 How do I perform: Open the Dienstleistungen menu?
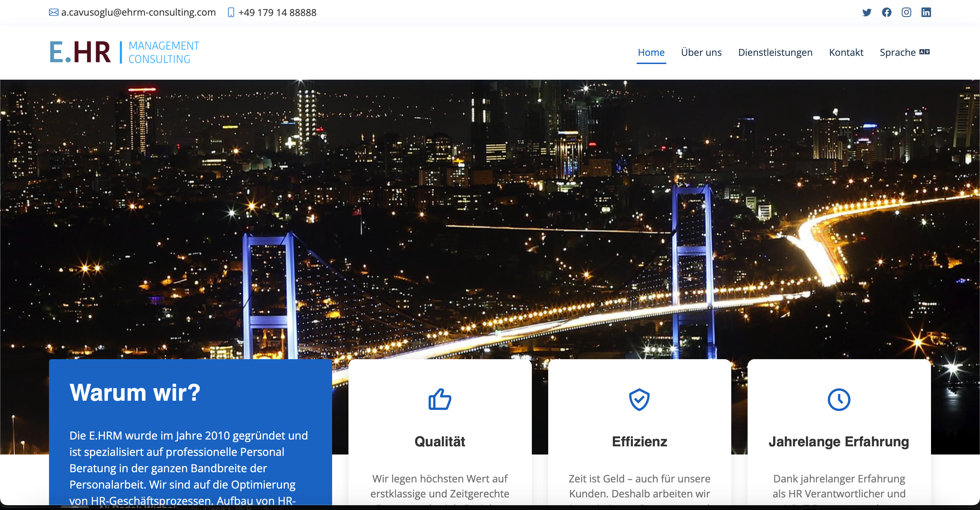pos(775,52)
